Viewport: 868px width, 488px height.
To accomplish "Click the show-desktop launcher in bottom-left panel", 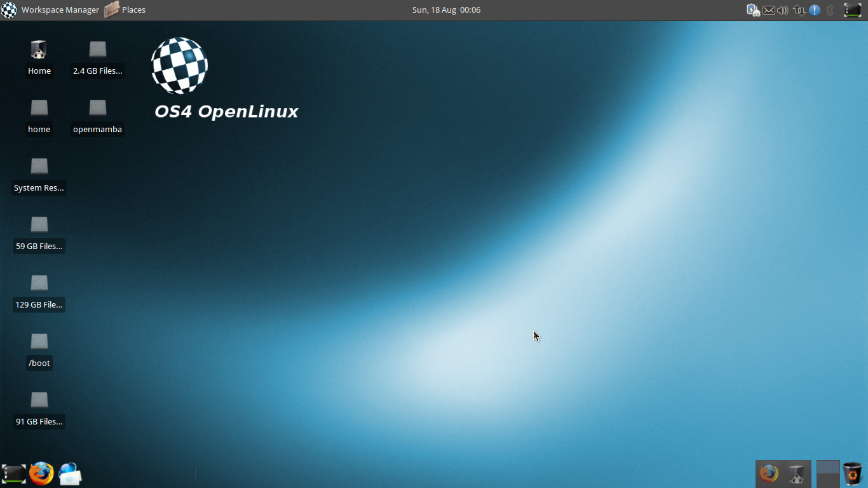I will 14,473.
